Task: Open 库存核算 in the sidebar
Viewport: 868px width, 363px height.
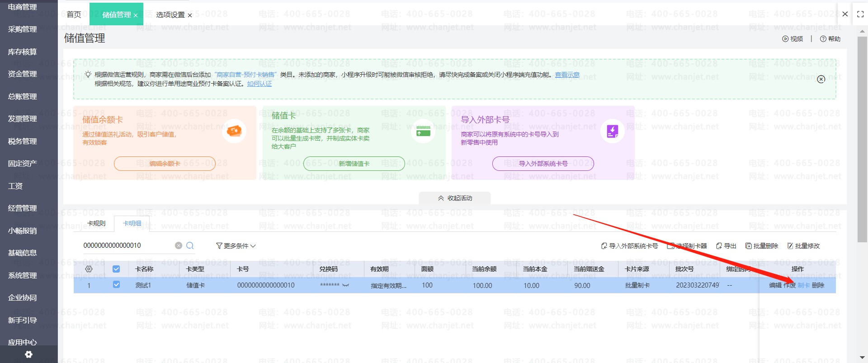Action: pyautogui.click(x=23, y=52)
